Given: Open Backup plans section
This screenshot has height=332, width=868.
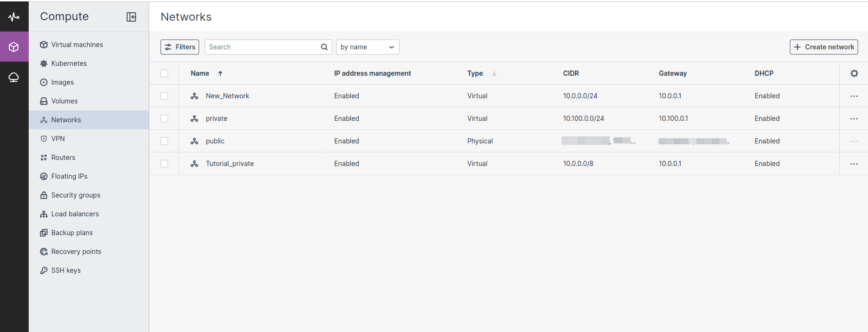Looking at the screenshot, I should [88, 233].
